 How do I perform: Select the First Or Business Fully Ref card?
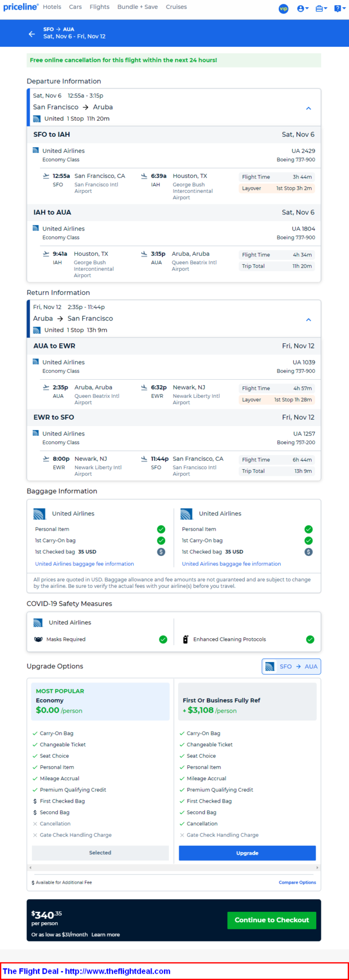pyautogui.click(x=247, y=701)
